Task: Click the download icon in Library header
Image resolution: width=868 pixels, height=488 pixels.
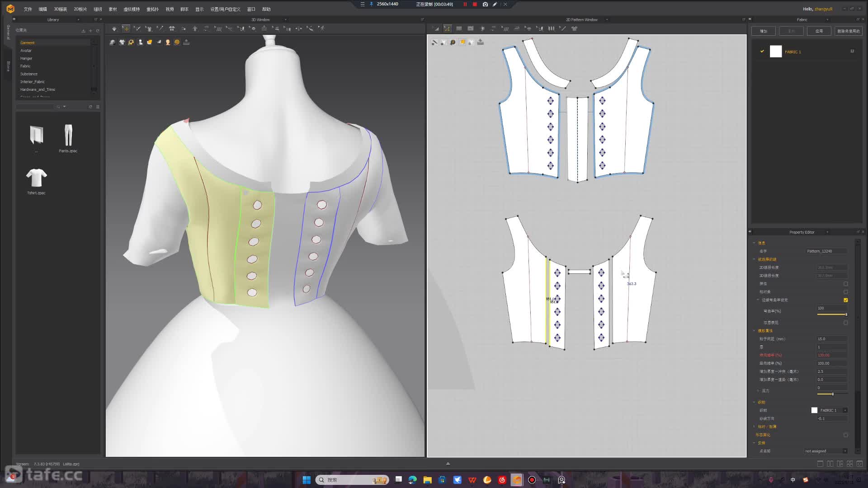Action: [83, 30]
